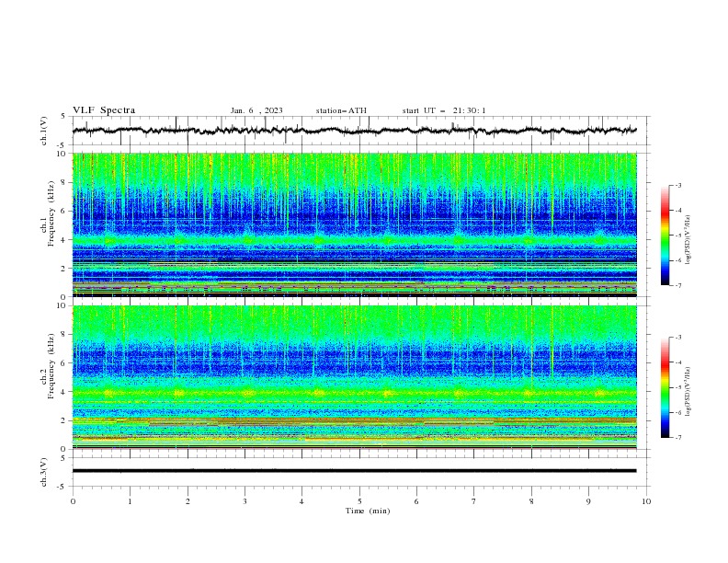Click the "3" tick on the time axis
The height and width of the screenshot is (563, 728).
[x=245, y=501]
